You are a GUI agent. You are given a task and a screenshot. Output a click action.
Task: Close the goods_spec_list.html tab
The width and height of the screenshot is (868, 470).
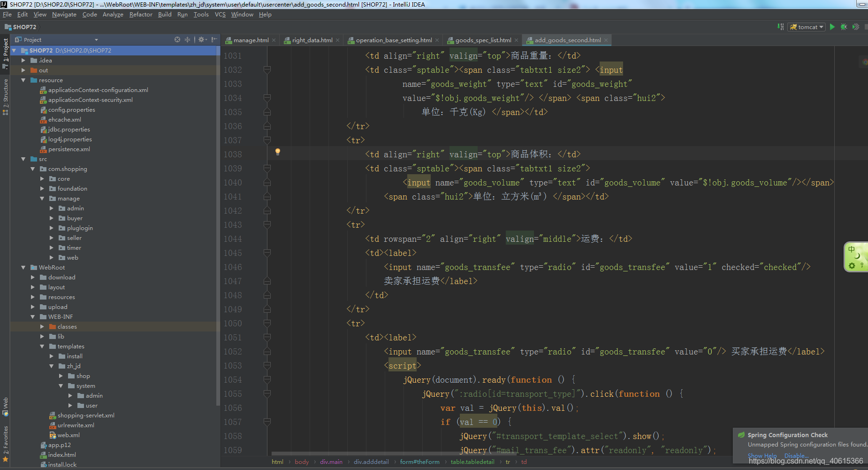click(x=517, y=40)
